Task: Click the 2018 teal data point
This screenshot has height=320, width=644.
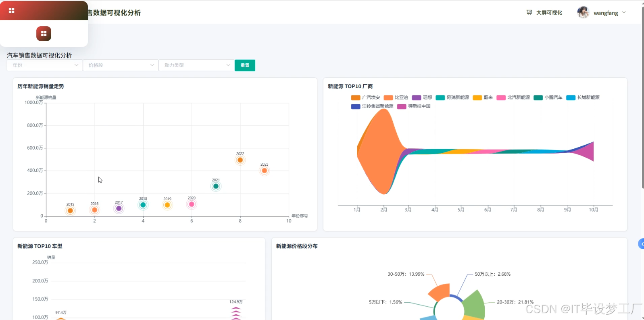Action: pos(143,205)
